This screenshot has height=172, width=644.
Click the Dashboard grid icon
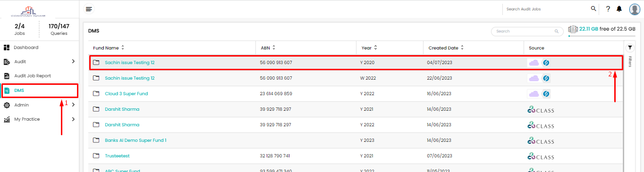click(7, 48)
